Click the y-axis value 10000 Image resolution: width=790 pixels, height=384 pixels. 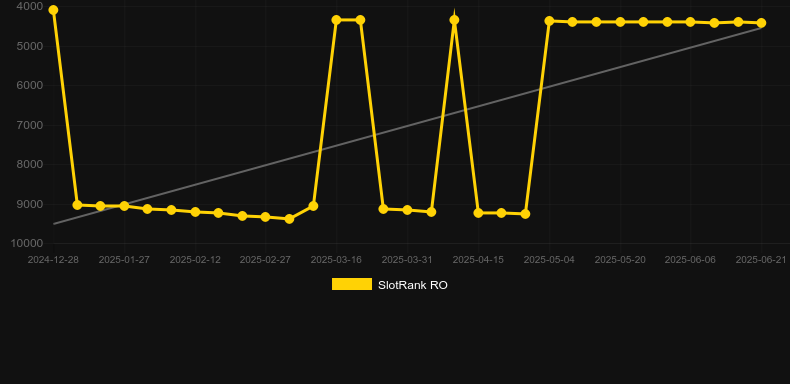click(x=27, y=244)
